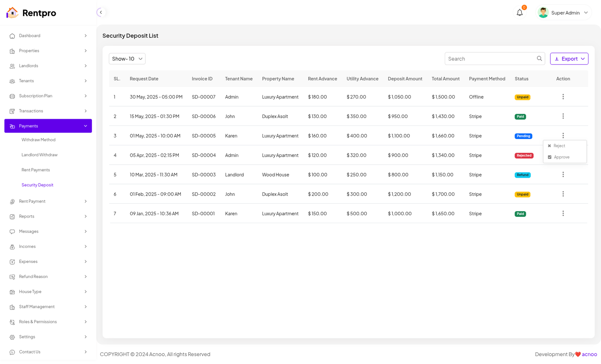
Task: Open actions menu for invoice SD-00002
Action: [563, 194]
